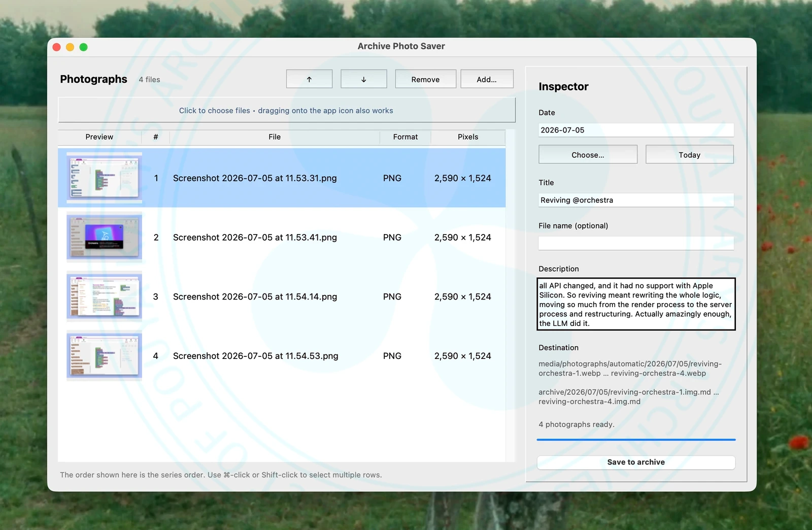The height and width of the screenshot is (530, 812).
Task: Focus the Date input field
Action: pos(636,130)
